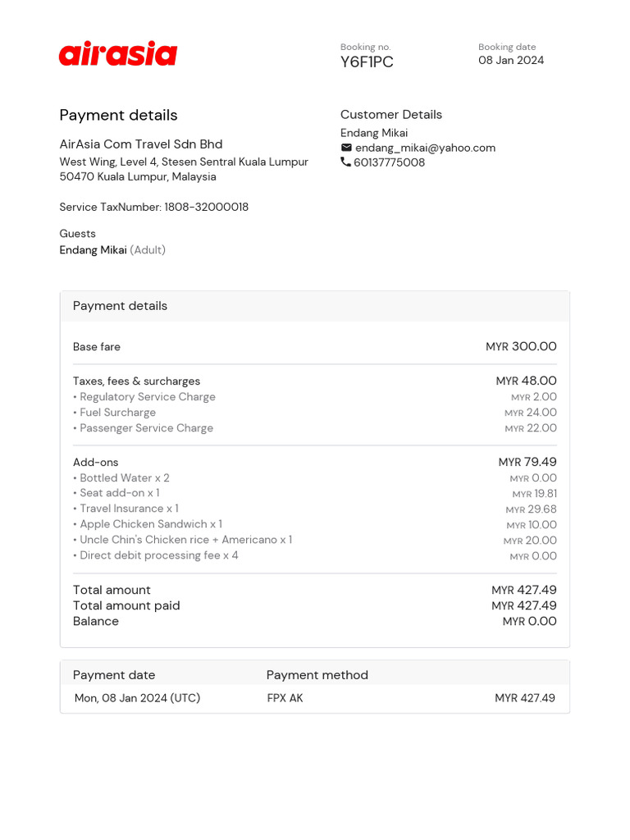Click the airasia logo
Viewport: 630px width, 840px height.
(x=118, y=54)
